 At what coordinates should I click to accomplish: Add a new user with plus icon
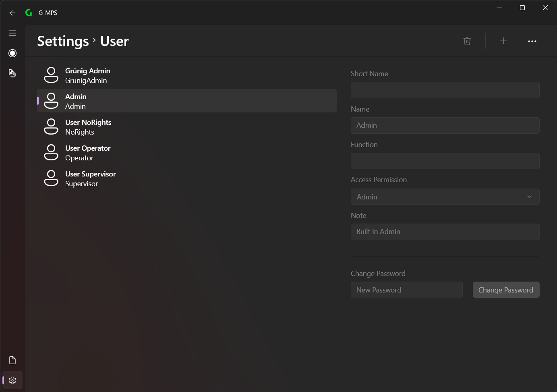coord(503,41)
